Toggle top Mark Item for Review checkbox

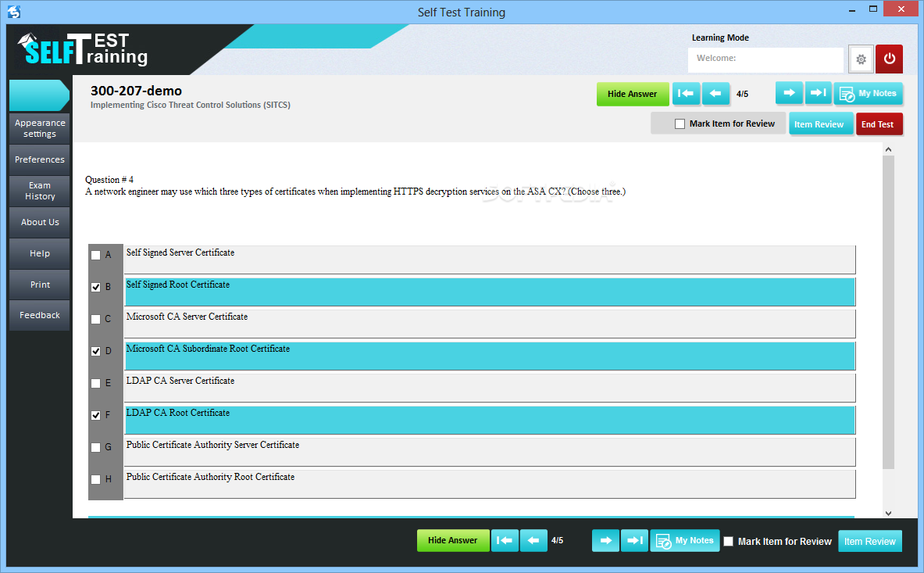click(680, 124)
